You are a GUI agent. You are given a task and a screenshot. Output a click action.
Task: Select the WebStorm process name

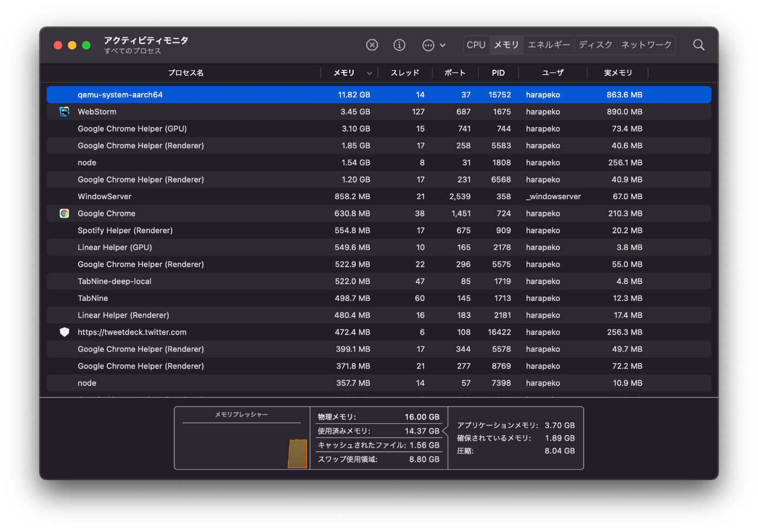(97, 111)
